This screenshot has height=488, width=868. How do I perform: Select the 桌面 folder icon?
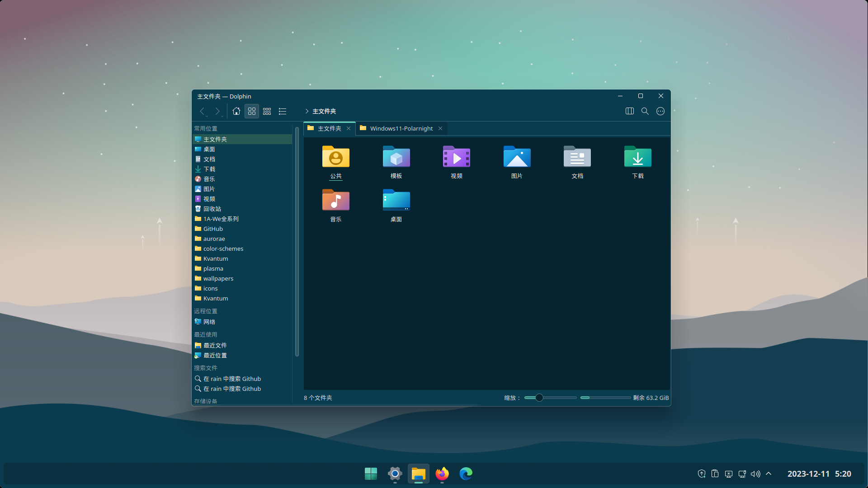click(396, 200)
